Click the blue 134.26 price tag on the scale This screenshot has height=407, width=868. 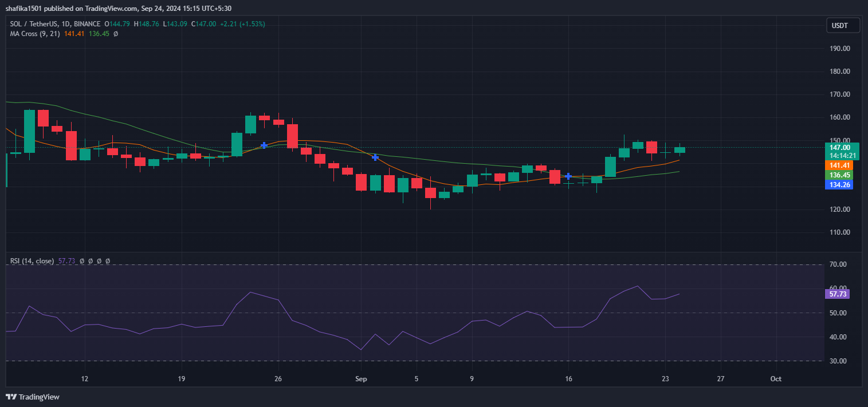click(x=839, y=184)
